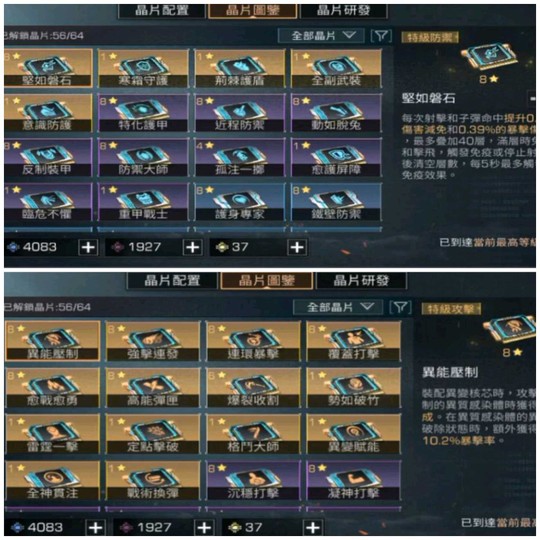Select the 高能彈匣 chip card
This screenshot has width=540, height=540.
coord(153,387)
